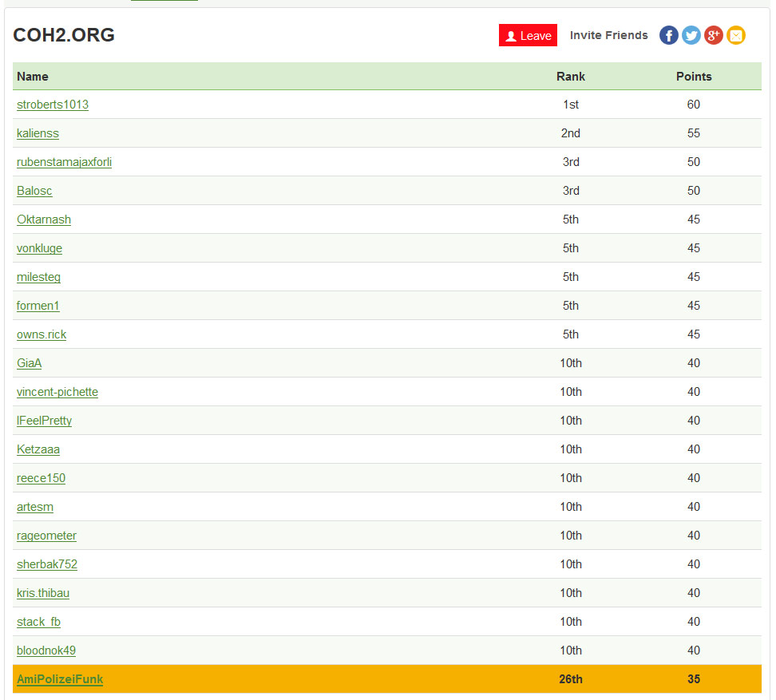
Task: Open kalienss profile link
Action: (38, 133)
